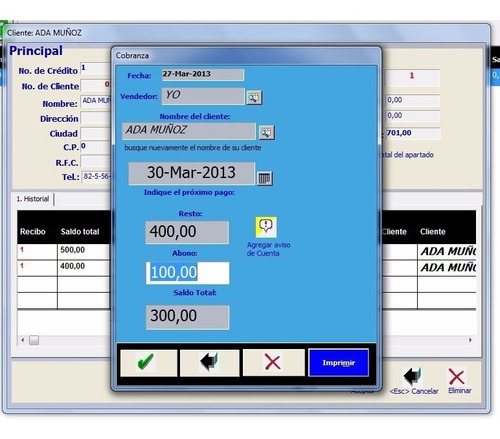Select the 1. Historial tab

[33, 199]
